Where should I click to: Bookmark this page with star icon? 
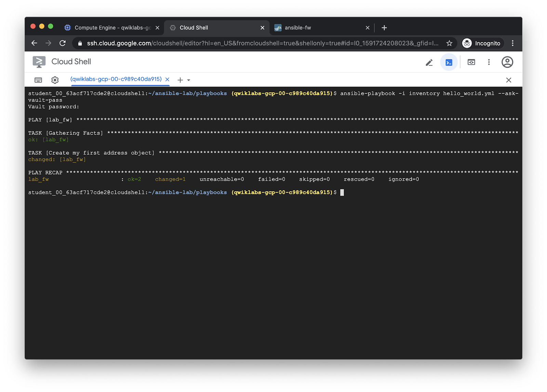pyautogui.click(x=449, y=43)
